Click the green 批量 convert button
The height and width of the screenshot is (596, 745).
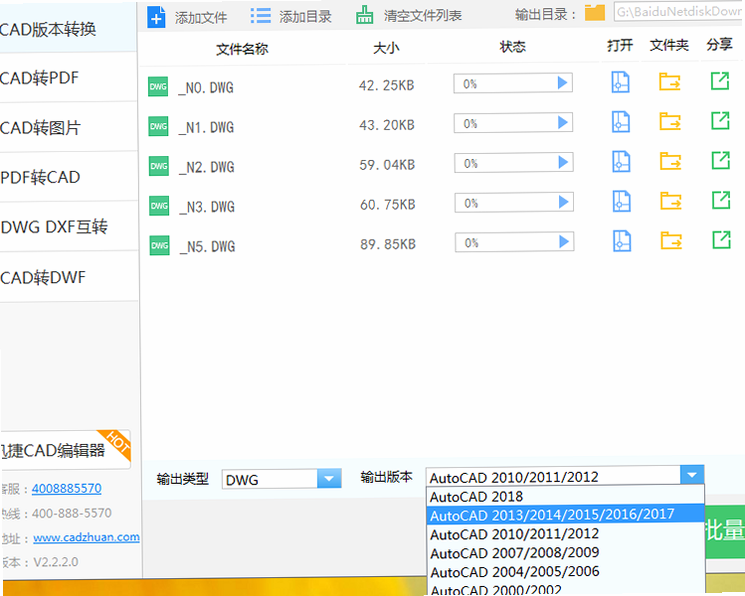pyautogui.click(x=725, y=531)
